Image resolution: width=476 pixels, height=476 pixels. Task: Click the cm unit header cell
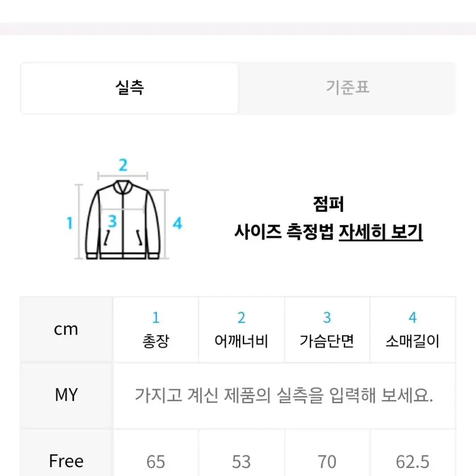click(67, 330)
